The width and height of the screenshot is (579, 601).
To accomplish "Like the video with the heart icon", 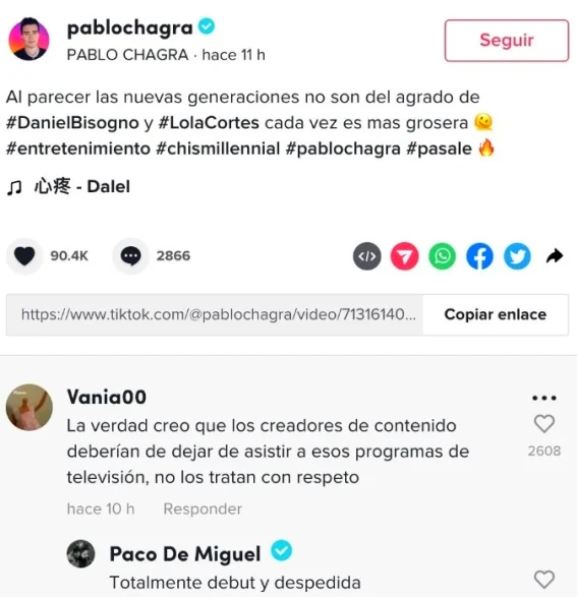I will [x=25, y=256].
